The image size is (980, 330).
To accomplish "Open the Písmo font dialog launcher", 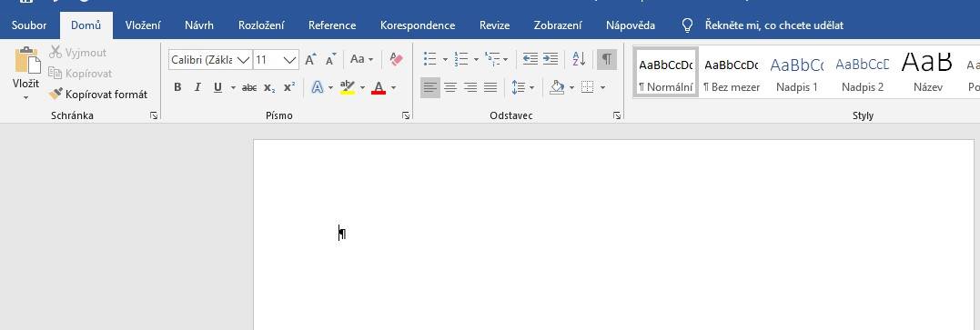I will click(x=406, y=115).
